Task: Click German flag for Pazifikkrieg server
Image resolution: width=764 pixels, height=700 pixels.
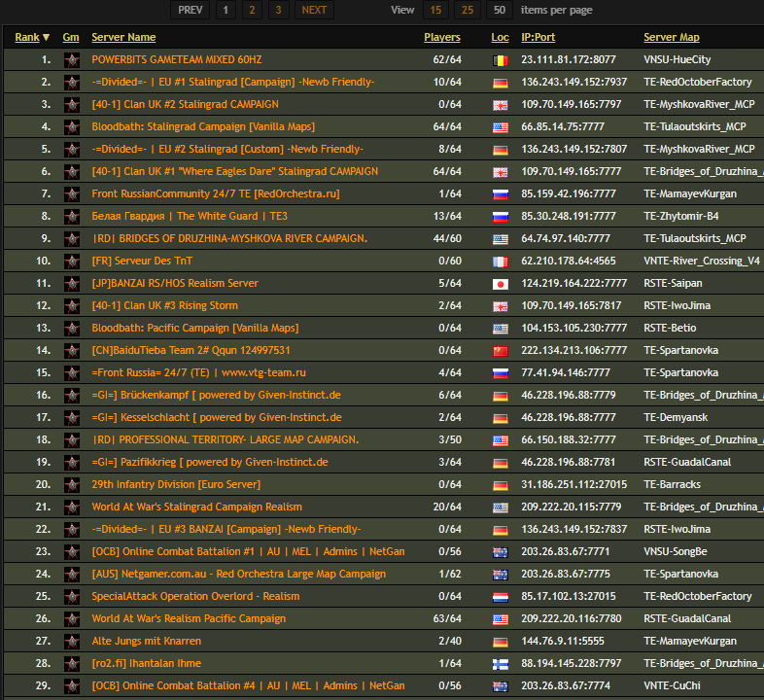Action: [x=500, y=463]
